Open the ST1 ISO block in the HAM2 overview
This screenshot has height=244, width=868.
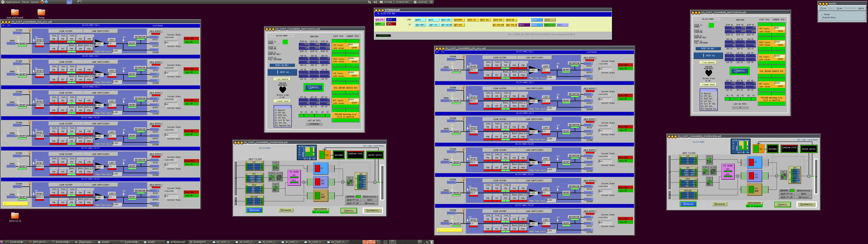[320, 182]
